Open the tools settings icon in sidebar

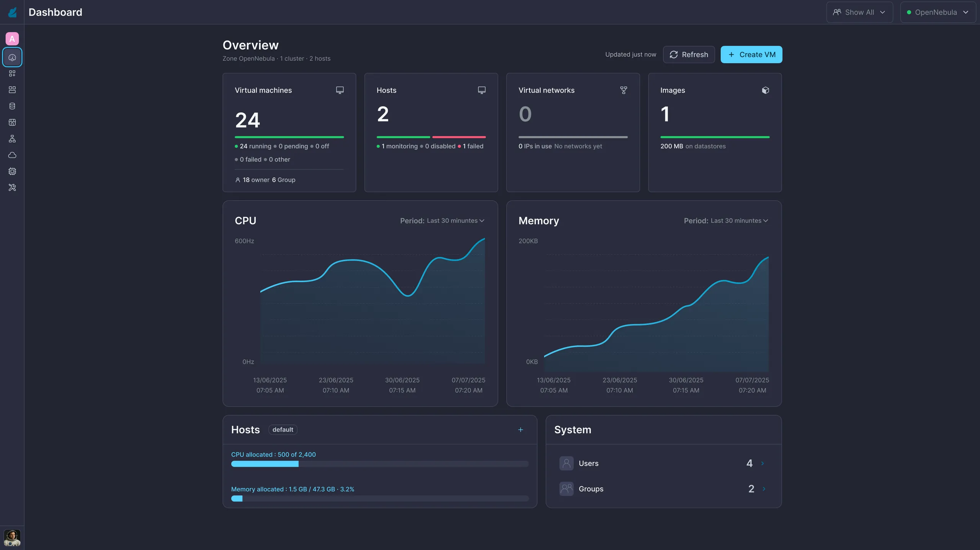coord(12,187)
